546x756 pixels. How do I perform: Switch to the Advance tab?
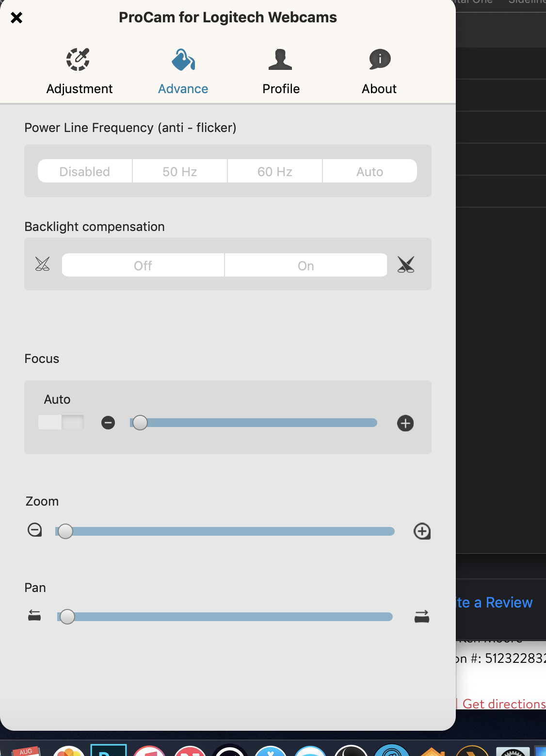pos(183,72)
